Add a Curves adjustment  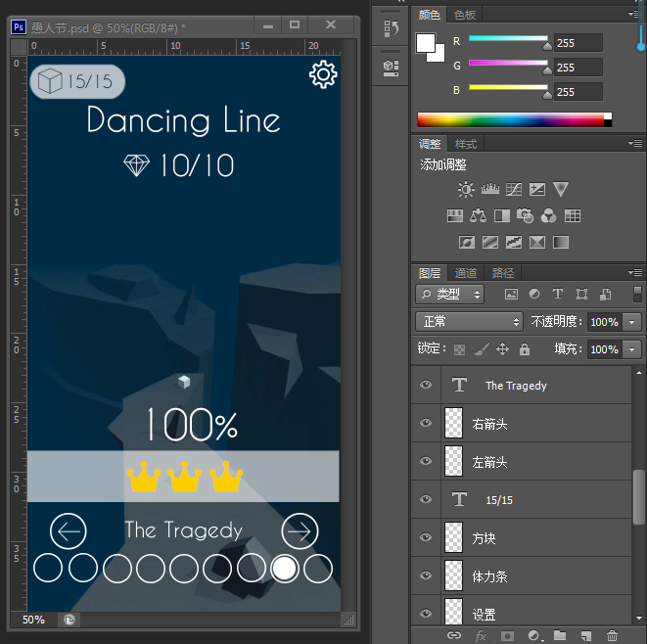[x=514, y=189]
